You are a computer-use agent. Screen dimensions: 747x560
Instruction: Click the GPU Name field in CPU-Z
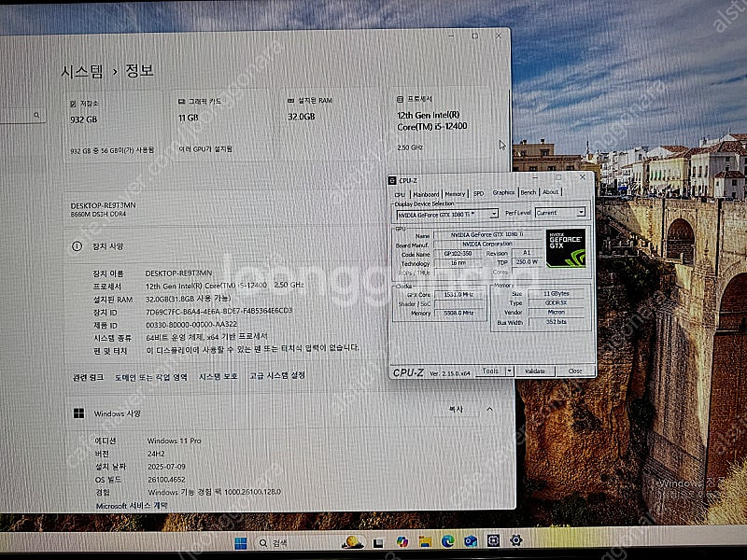click(x=487, y=235)
